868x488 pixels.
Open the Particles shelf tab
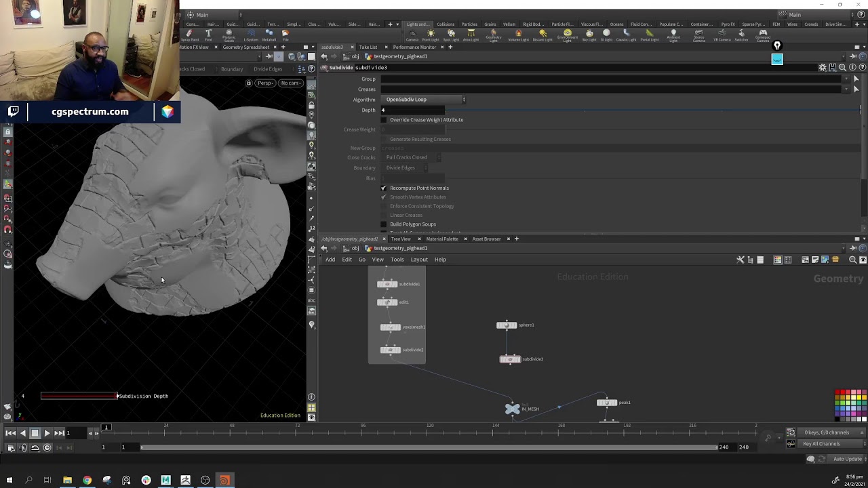click(x=469, y=24)
